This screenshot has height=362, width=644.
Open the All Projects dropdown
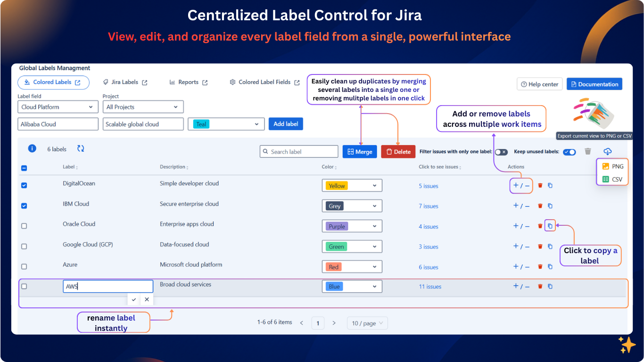tap(143, 107)
